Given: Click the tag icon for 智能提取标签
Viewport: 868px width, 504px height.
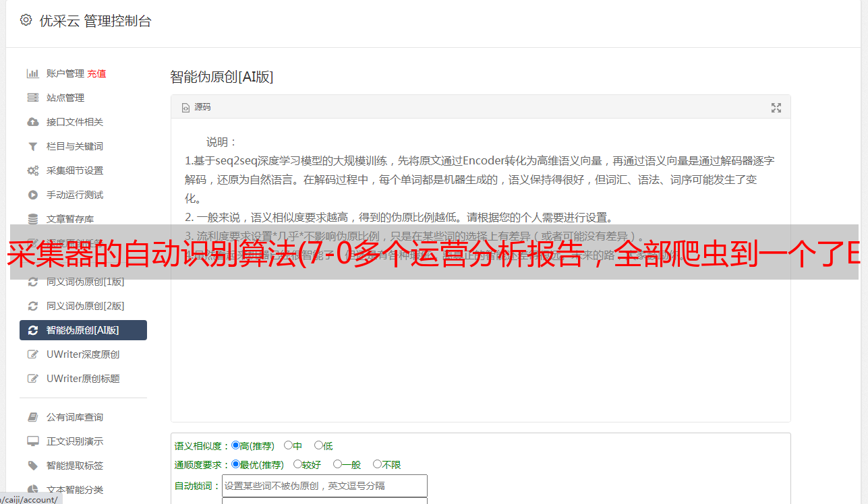Looking at the screenshot, I should pyautogui.click(x=32, y=466).
